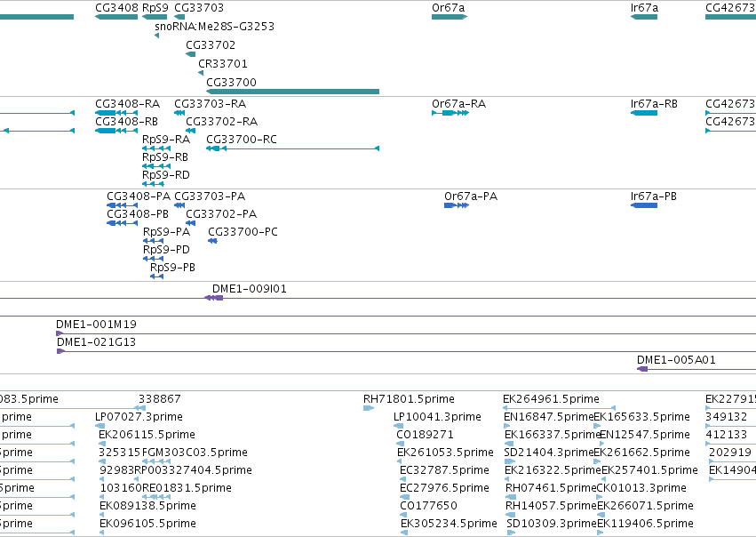Click the Ir67a-PB protein label
Screen dimensions: 756x537
654,196
